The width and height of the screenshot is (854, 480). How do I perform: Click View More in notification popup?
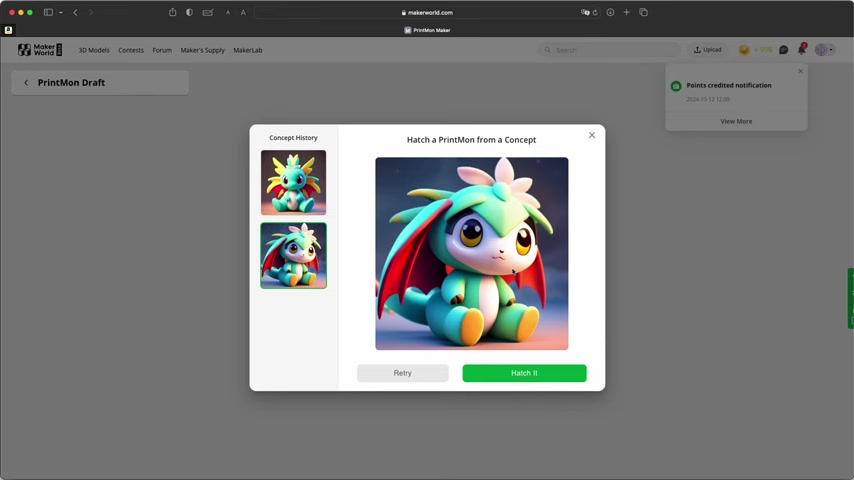coord(736,121)
